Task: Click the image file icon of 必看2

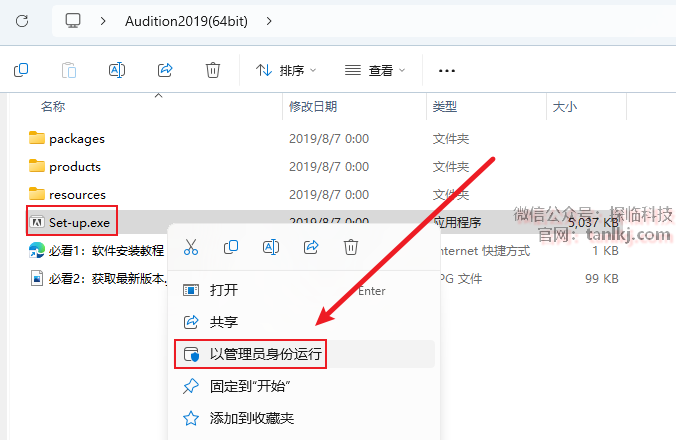Action: pyautogui.click(x=37, y=278)
